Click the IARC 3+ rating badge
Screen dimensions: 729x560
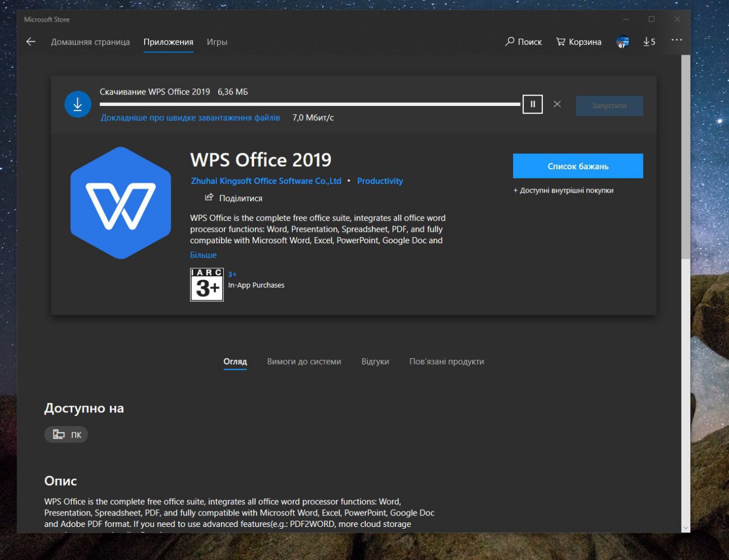(207, 284)
